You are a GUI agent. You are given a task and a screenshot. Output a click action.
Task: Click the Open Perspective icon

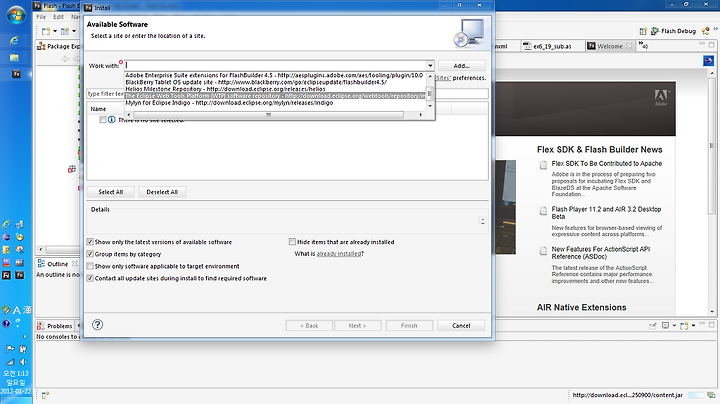tap(643, 31)
